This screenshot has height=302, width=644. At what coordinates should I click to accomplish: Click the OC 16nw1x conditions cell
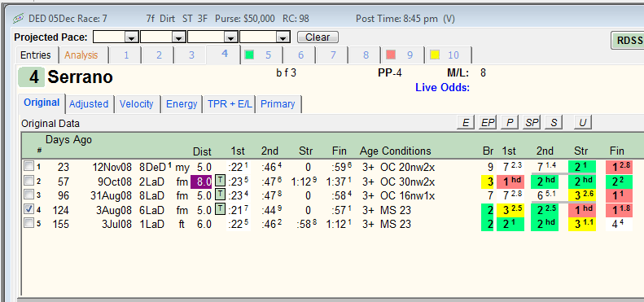click(x=407, y=195)
